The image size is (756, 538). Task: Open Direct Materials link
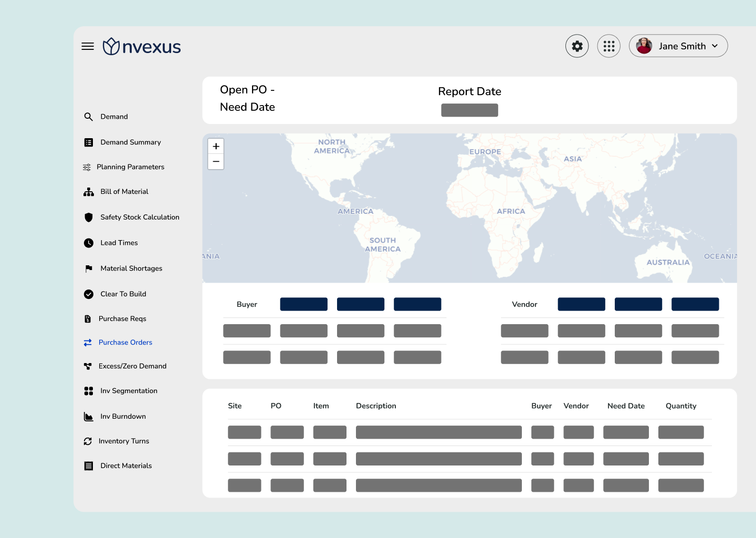tap(126, 466)
